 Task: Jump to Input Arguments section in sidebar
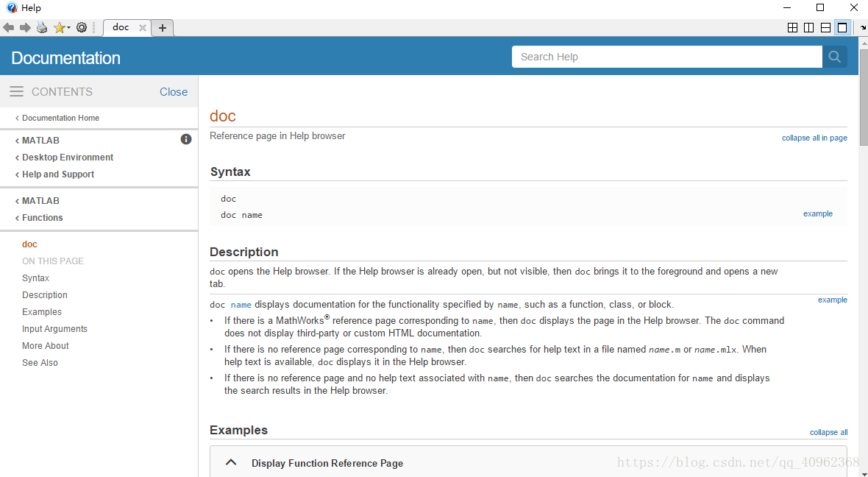(54, 329)
